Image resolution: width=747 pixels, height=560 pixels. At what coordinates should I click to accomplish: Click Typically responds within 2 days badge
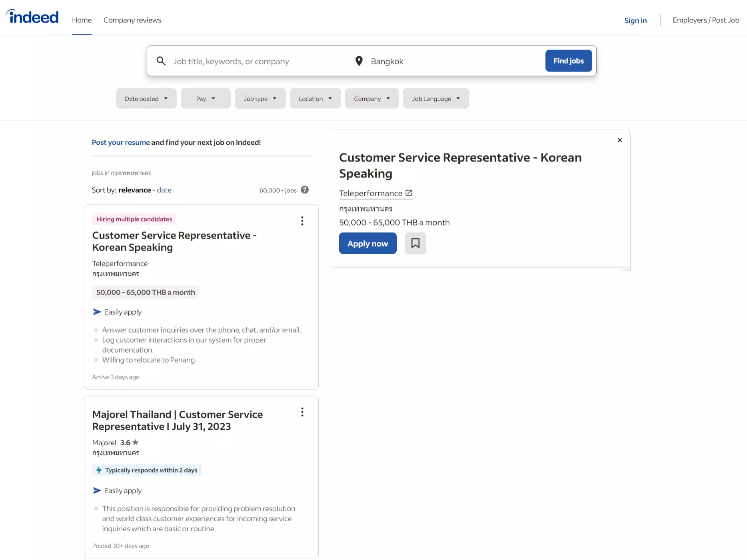(147, 470)
